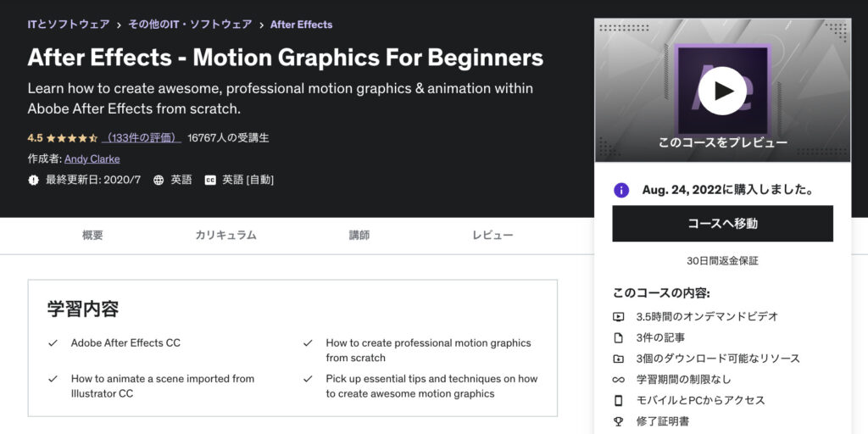This screenshot has height=434, width=868.
Task: Click the star rating icons
Action: 72,138
